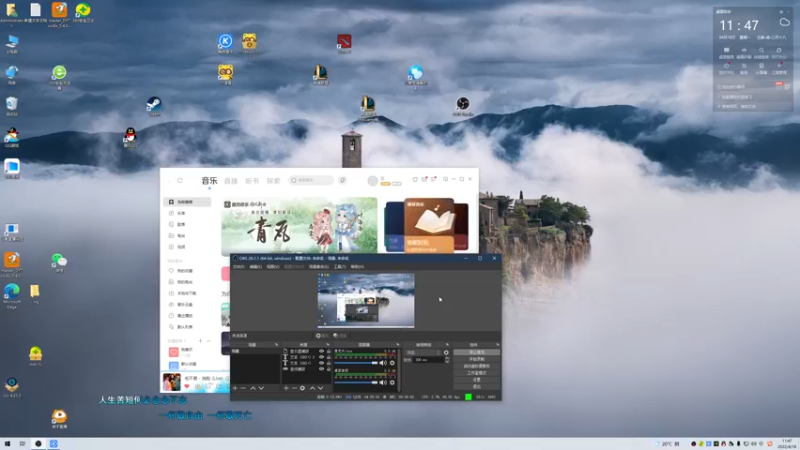Screen dimensions: 800x450
Task: Click the transition duration 300 ms field
Action: [x=428, y=360]
